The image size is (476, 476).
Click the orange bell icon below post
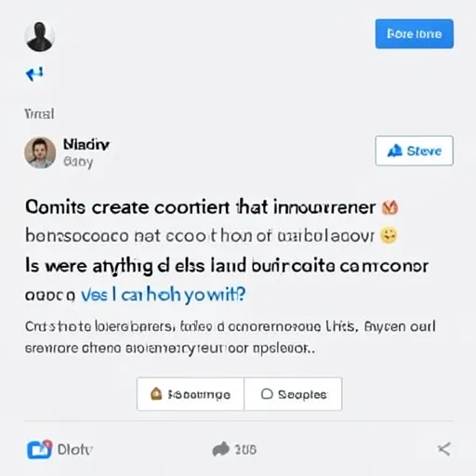[156, 394]
